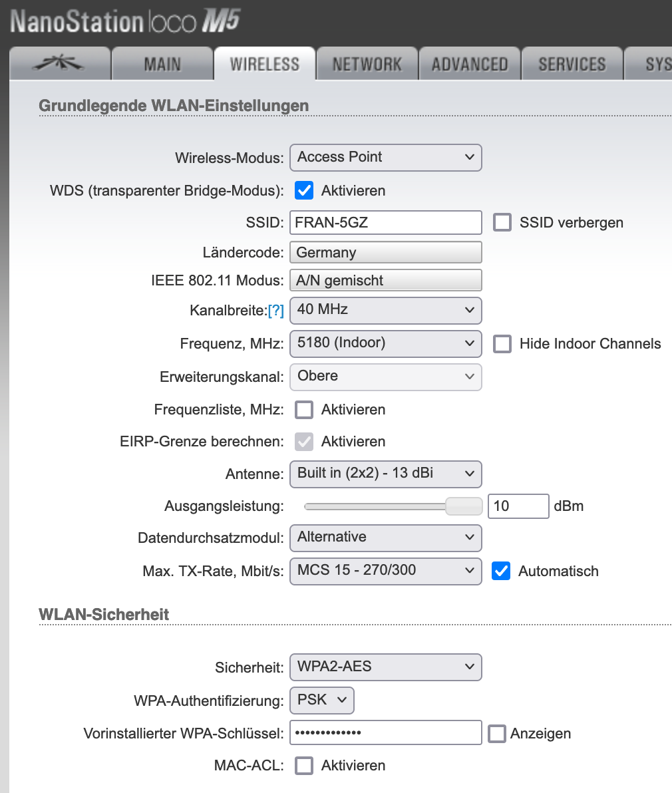672x793 pixels.
Task: Click the Grundlegende WLAN-Einstellungen heading
Action: click(174, 106)
